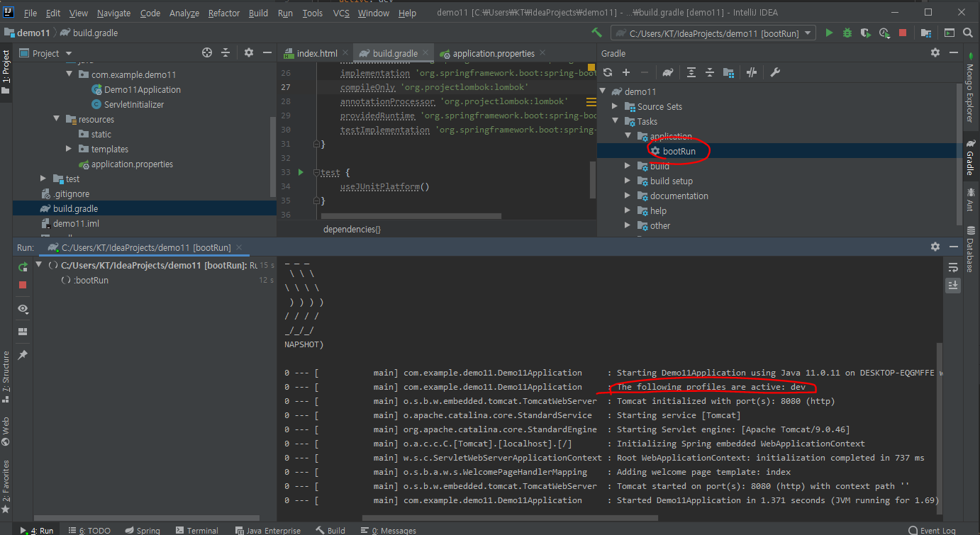980x535 pixels.
Task: Open the Refactor menu
Action: pos(224,13)
